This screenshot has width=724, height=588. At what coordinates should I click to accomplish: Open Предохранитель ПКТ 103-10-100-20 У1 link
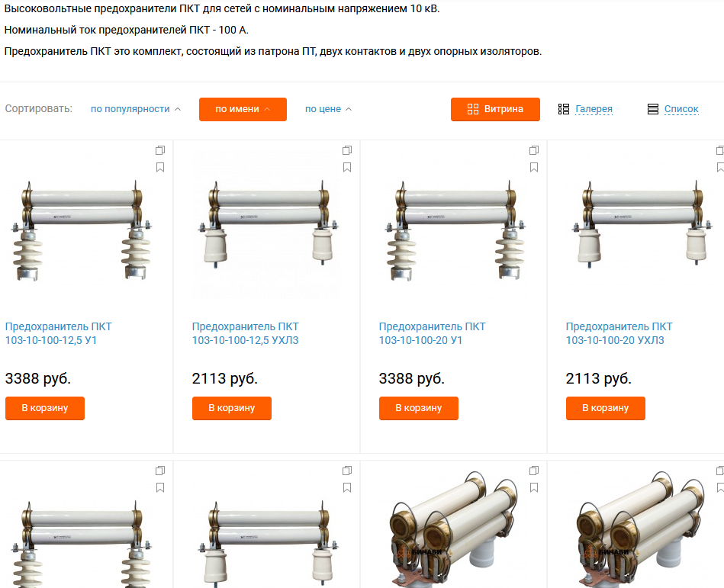click(432, 333)
